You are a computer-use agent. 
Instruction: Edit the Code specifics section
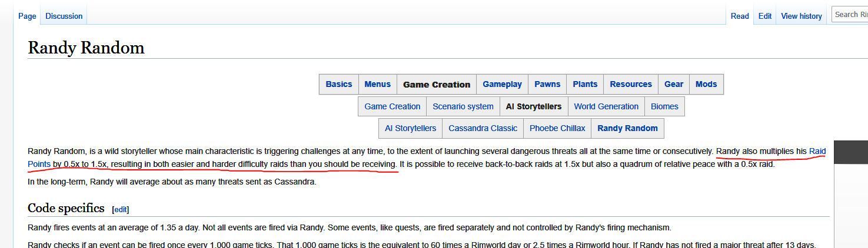(x=120, y=209)
